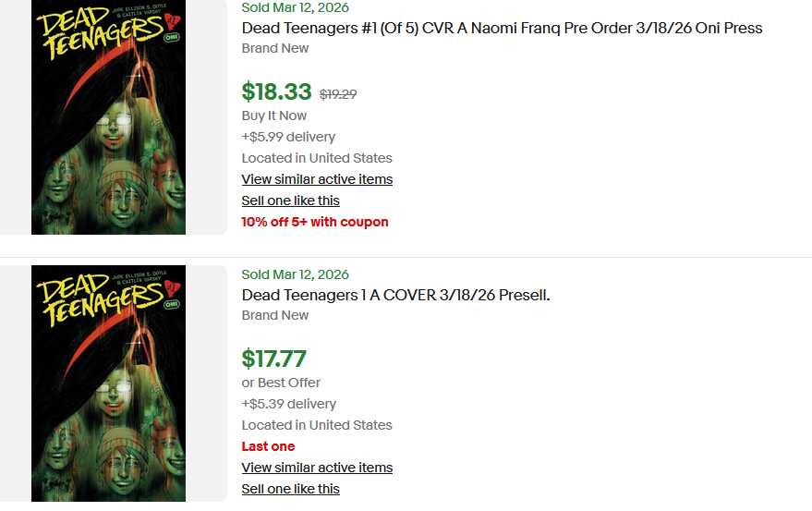Click 'Sell one like this' under the $18.33 listing
Image resolution: width=812 pixels, height=511 pixels.
tap(290, 201)
